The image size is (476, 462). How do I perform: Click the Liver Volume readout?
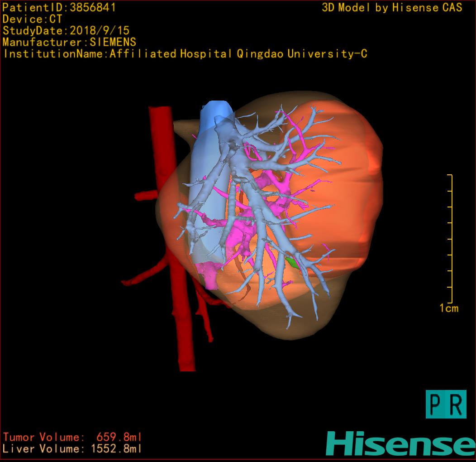pos(72,449)
